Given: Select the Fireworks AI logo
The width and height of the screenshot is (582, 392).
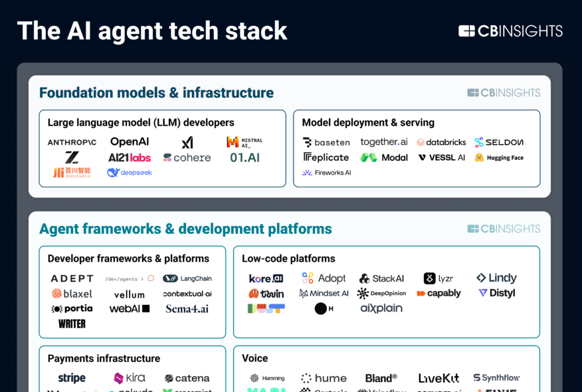Looking at the screenshot, I should click(x=327, y=172).
